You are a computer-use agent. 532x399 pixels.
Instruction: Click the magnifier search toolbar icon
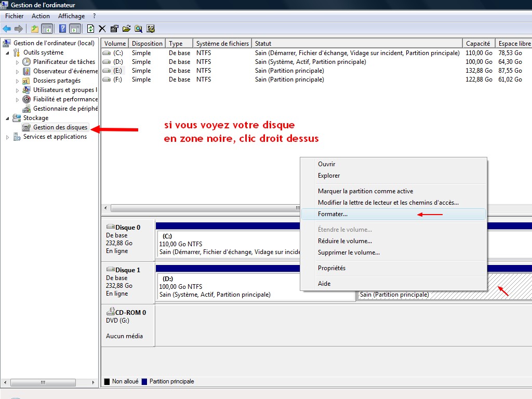138,29
